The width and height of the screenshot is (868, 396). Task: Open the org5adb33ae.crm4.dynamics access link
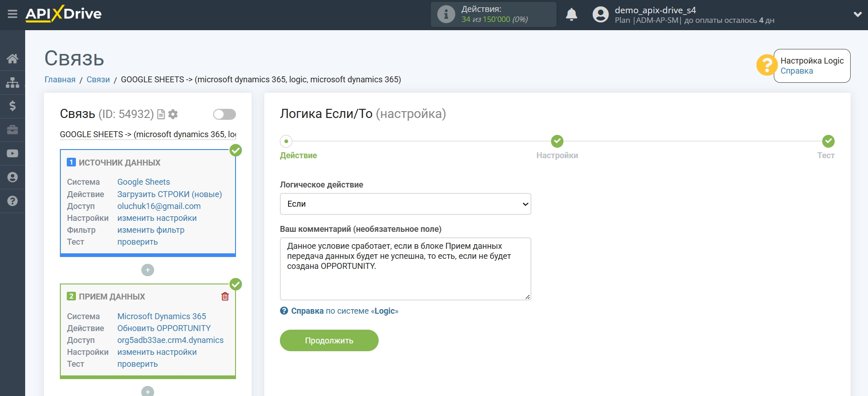point(171,340)
